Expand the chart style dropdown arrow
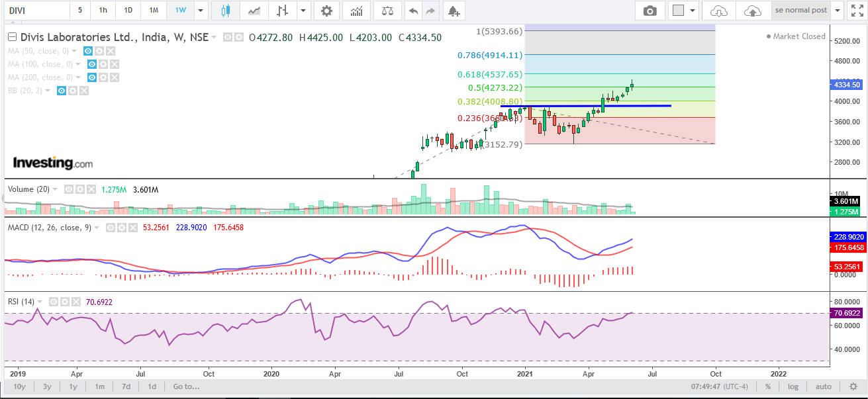Image resolution: width=868 pixels, height=399 pixels. pyautogui.click(x=303, y=11)
